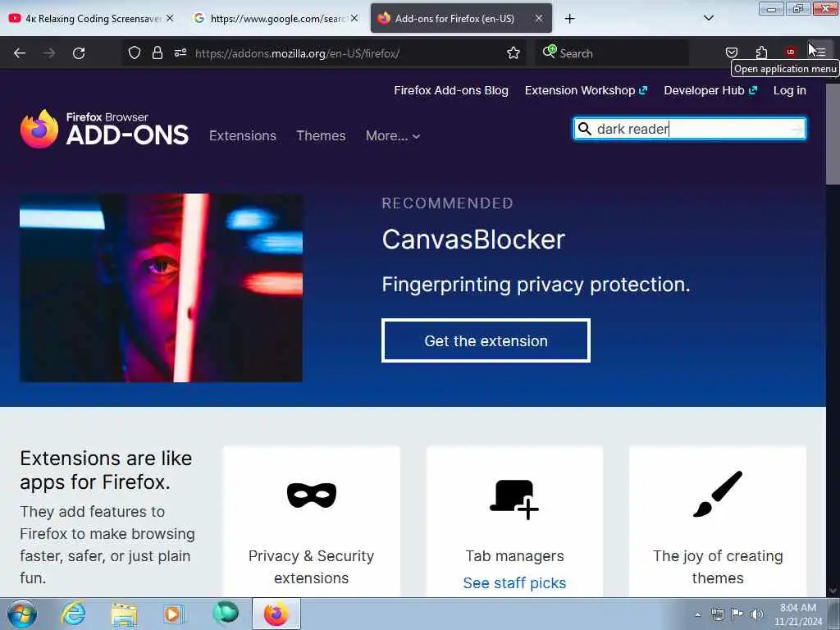This screenshot has height=630, width=840.
Task: Reload the current page
Action: tap(79, 53)
